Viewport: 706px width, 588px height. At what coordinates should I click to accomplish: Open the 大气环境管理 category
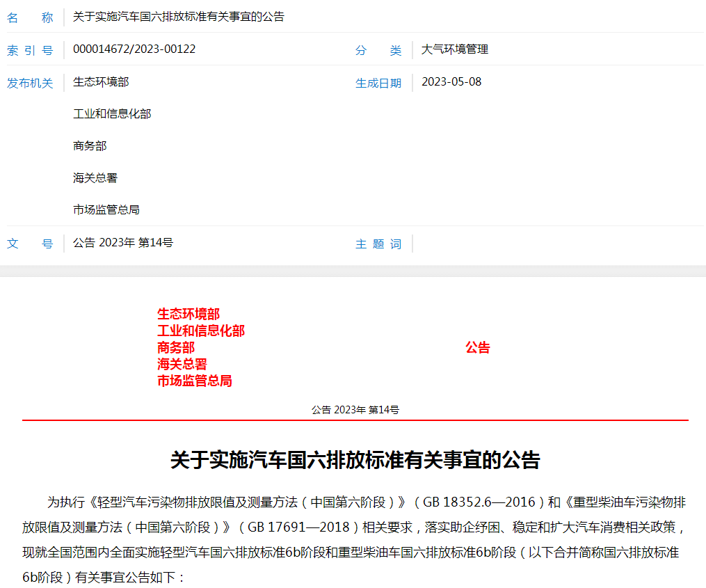(455, 49)
